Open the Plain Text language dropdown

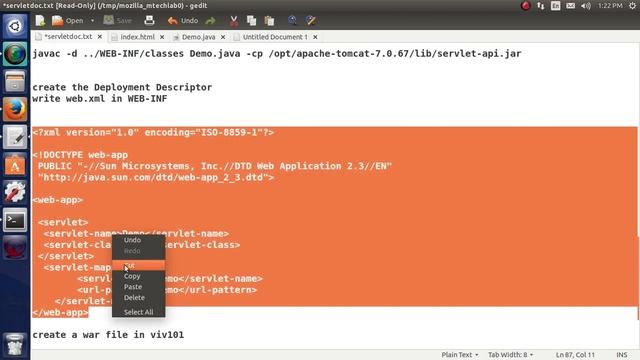(460, 355)
